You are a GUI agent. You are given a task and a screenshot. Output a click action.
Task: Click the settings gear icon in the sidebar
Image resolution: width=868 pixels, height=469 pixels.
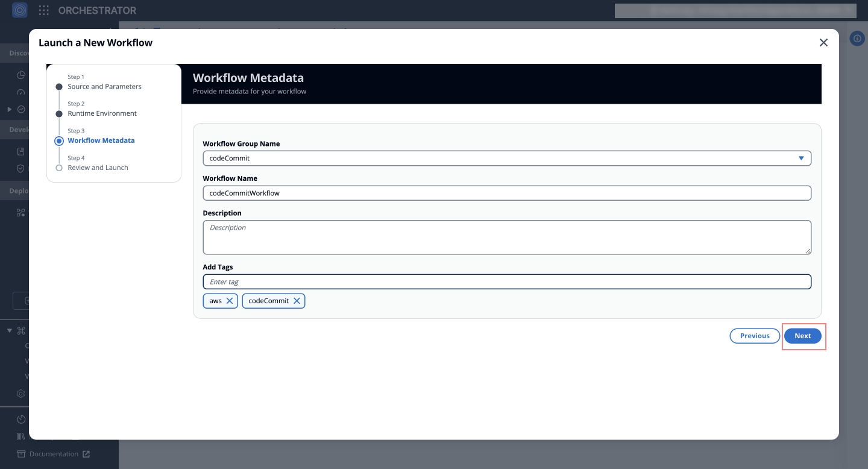(20, 393)
